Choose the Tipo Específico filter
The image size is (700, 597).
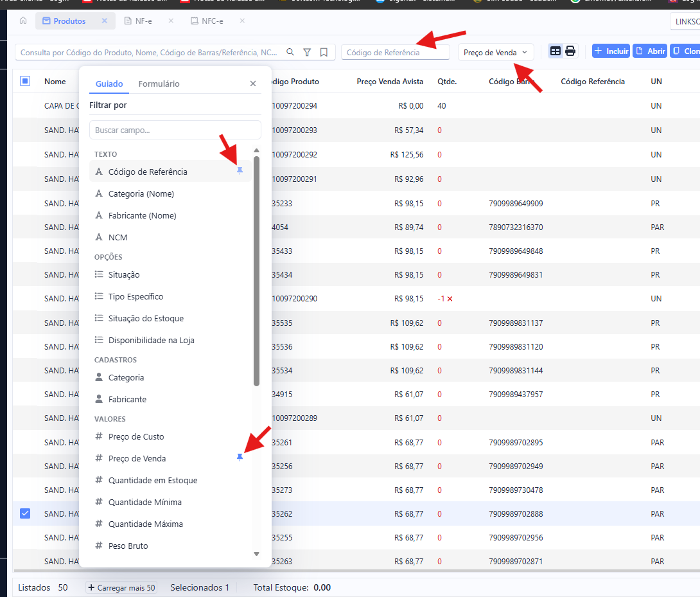point(170,296)
